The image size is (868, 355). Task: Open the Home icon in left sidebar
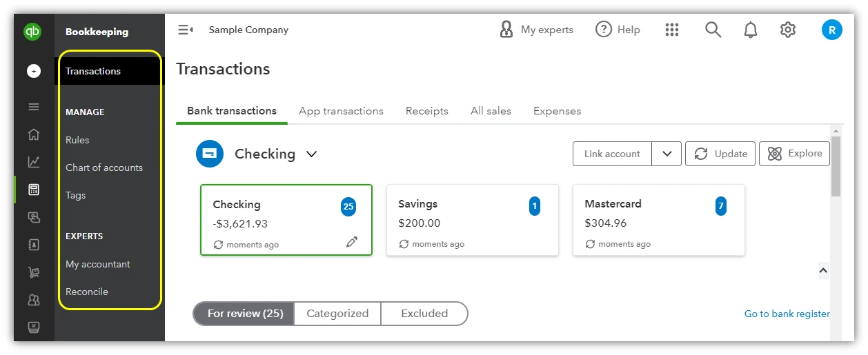(x=34, y=134)
